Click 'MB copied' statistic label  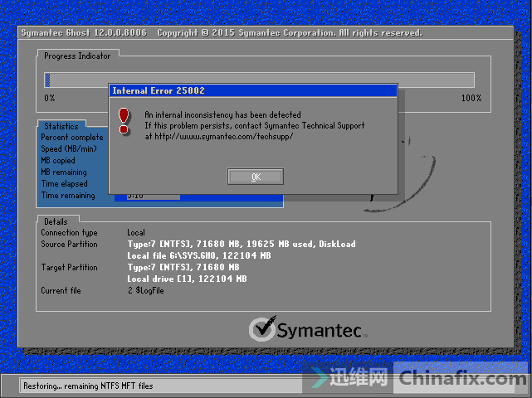(x=58, y=160)
